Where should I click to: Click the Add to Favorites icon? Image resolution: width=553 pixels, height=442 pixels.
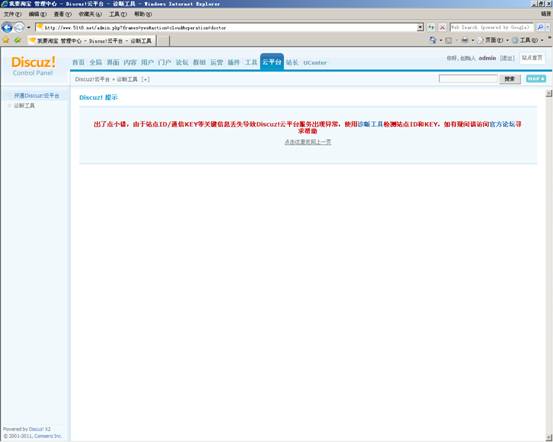tap(17, 41)
